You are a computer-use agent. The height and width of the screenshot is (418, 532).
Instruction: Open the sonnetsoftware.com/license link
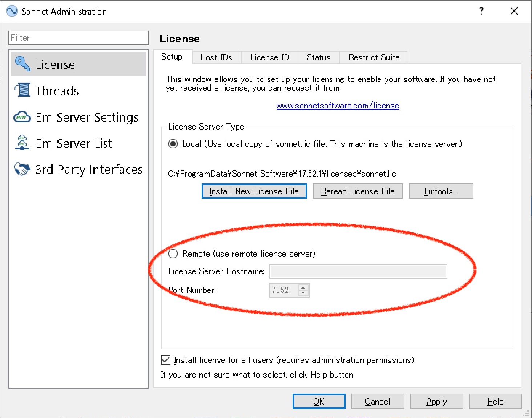tap(338, 106)
